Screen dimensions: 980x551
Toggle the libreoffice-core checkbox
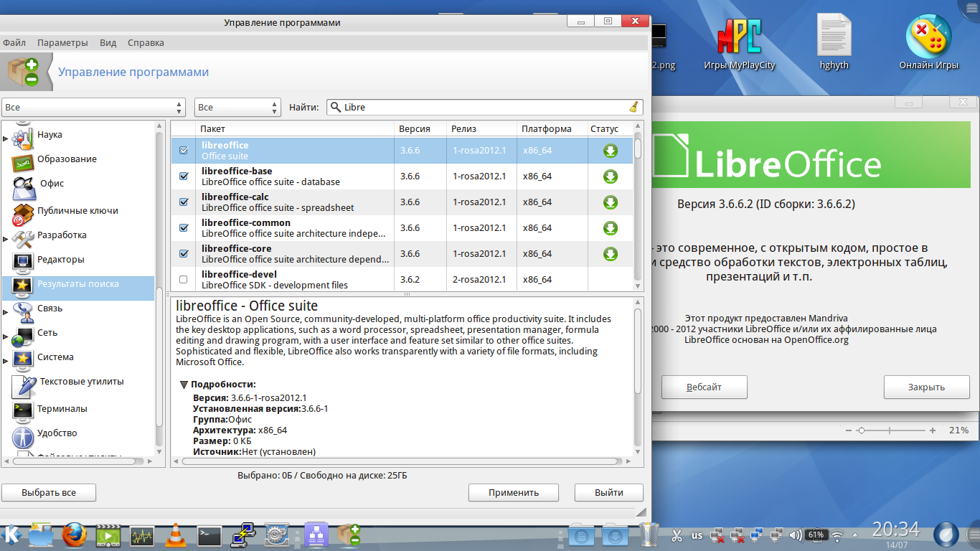[183, 254]
